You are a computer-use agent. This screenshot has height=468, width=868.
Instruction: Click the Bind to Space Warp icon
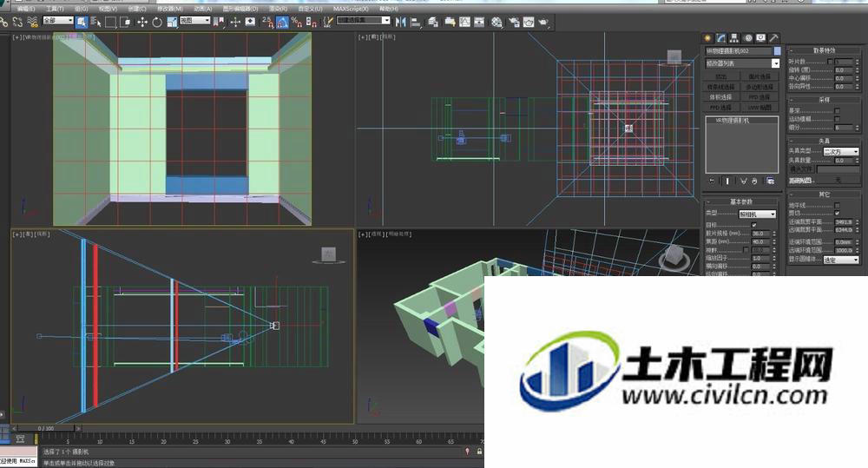[32, 22]
